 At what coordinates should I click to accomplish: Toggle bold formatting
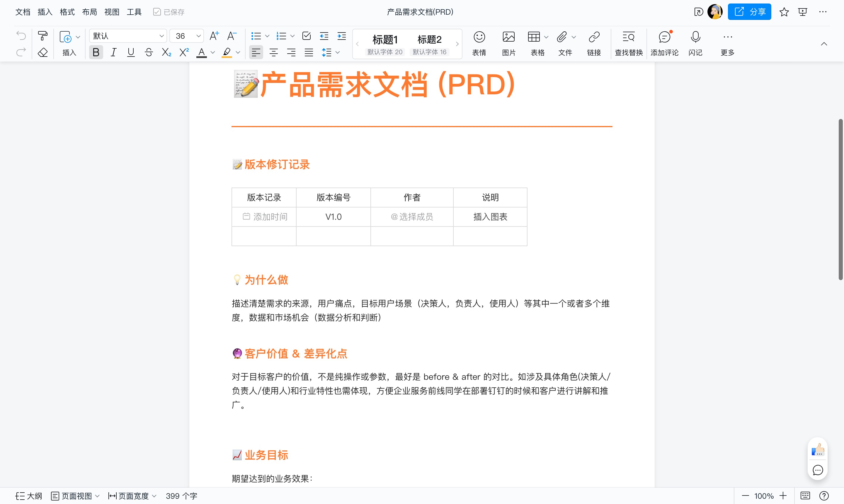(96, 52)
